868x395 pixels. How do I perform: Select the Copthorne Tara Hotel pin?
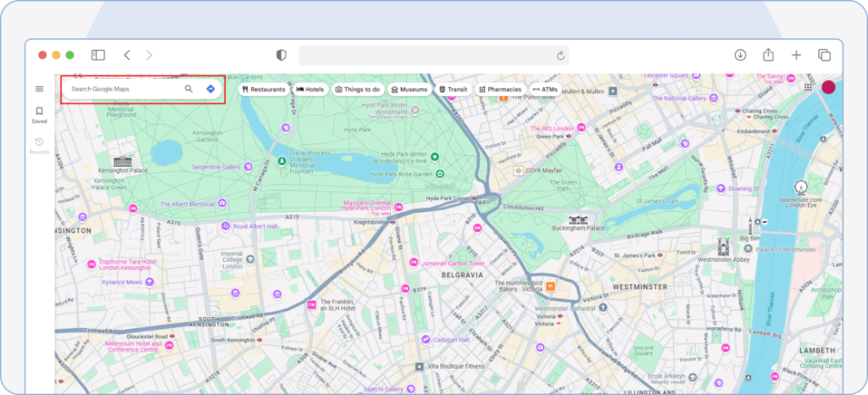92,264
